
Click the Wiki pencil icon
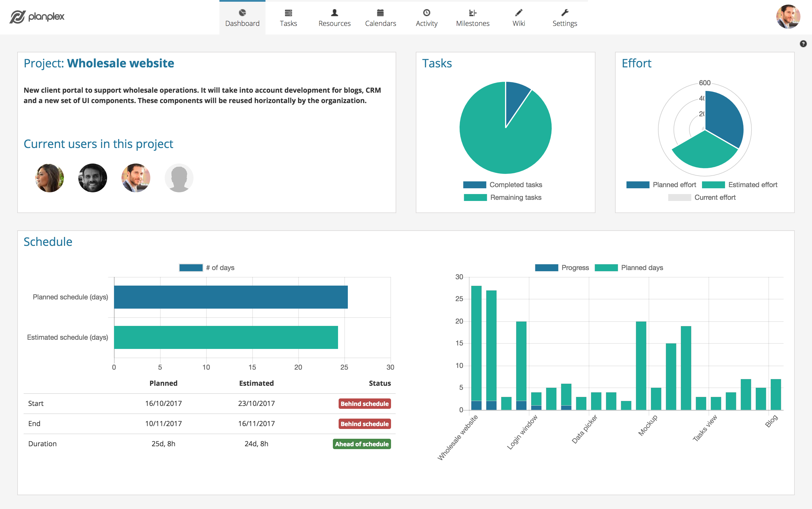click(x=518, y=13)
